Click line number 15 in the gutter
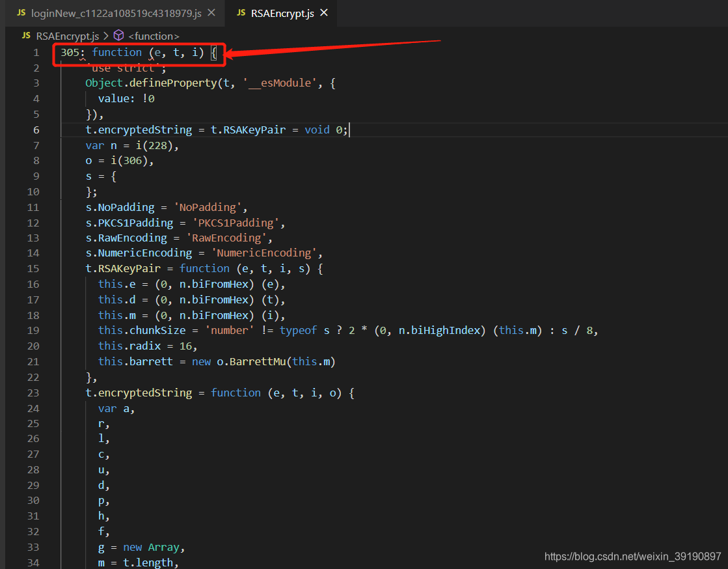This screenshot has height=569, width=728. click(x=33, y=269)
